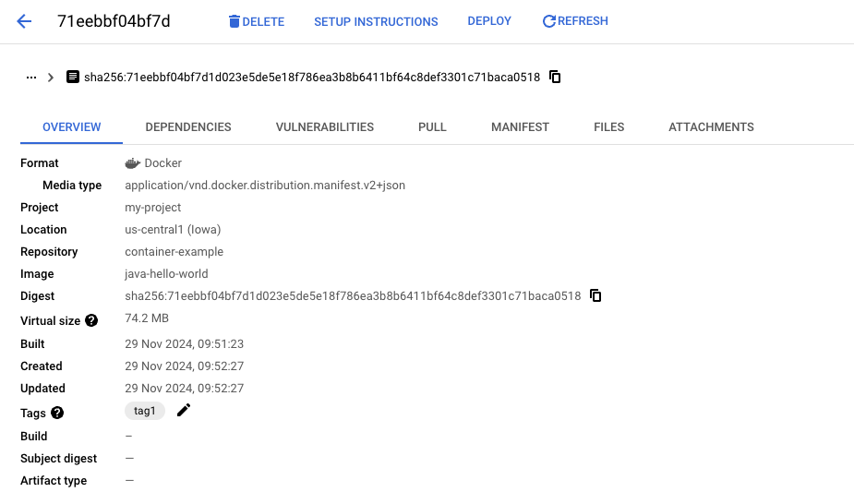Go to the Files tab
This screenshot has width=854, height=504.
pos(608,127)
